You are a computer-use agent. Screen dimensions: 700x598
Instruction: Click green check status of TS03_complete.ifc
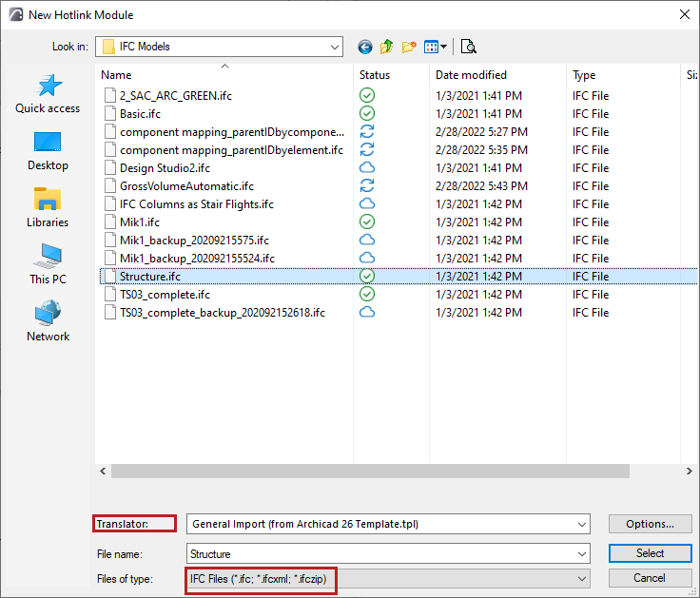pyautogui.click(x=367, y=294)
